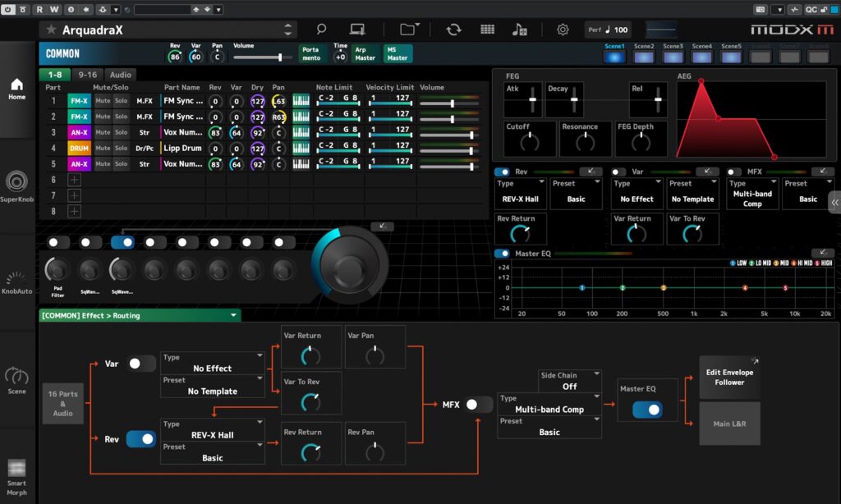Disable the Rev toggle in routing

(x=140, y=439)
